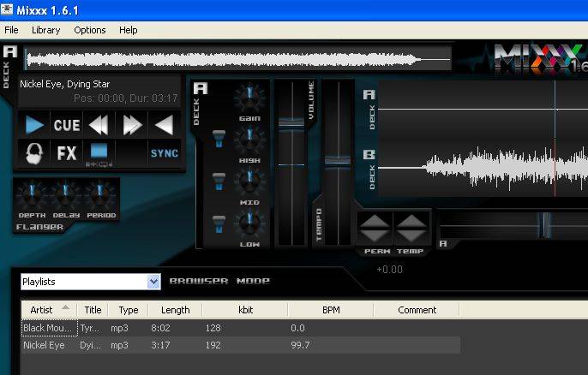Sync deck A tempo with SYNC button
Viewport: 588px width, 375px height.
[x=165, y=153]
